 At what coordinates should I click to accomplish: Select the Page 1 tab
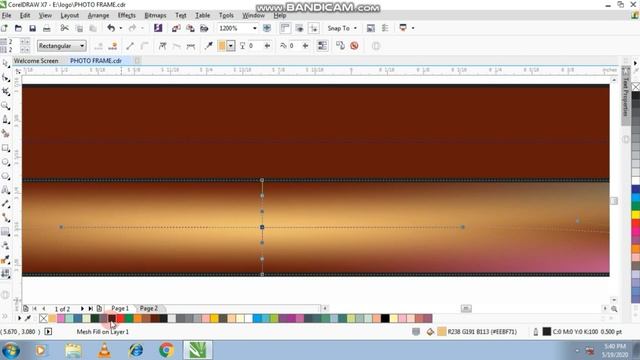click(120, 309)
